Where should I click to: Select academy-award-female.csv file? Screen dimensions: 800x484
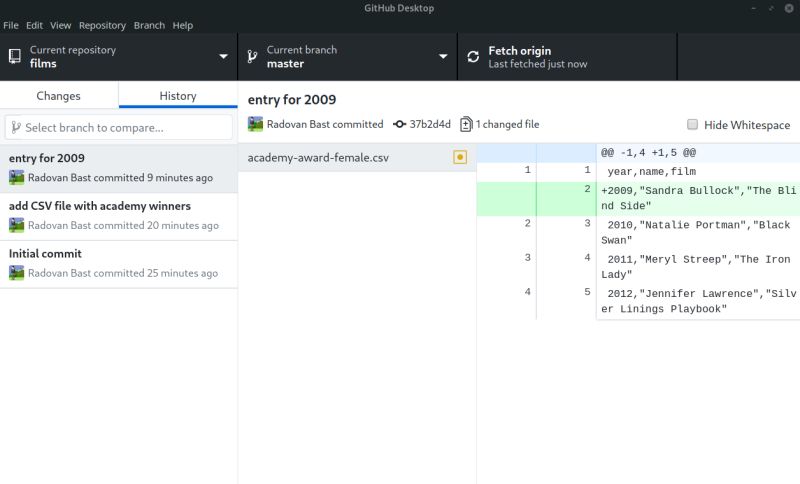click(x=357, y=157)
